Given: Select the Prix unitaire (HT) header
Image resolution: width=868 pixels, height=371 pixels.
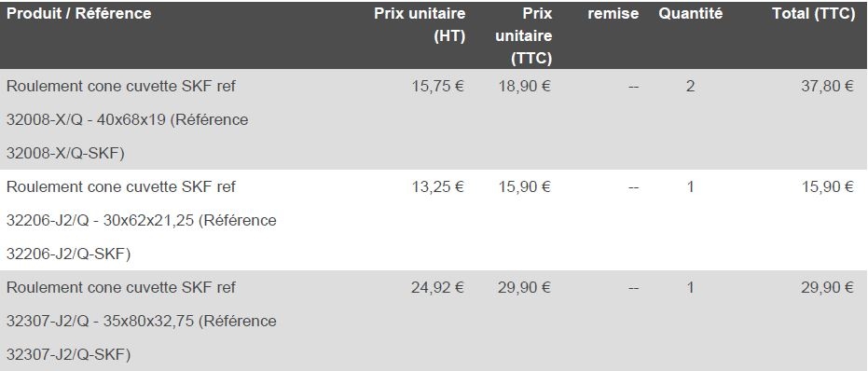Looking at the screenshot, I should click(x=420, y=25).
